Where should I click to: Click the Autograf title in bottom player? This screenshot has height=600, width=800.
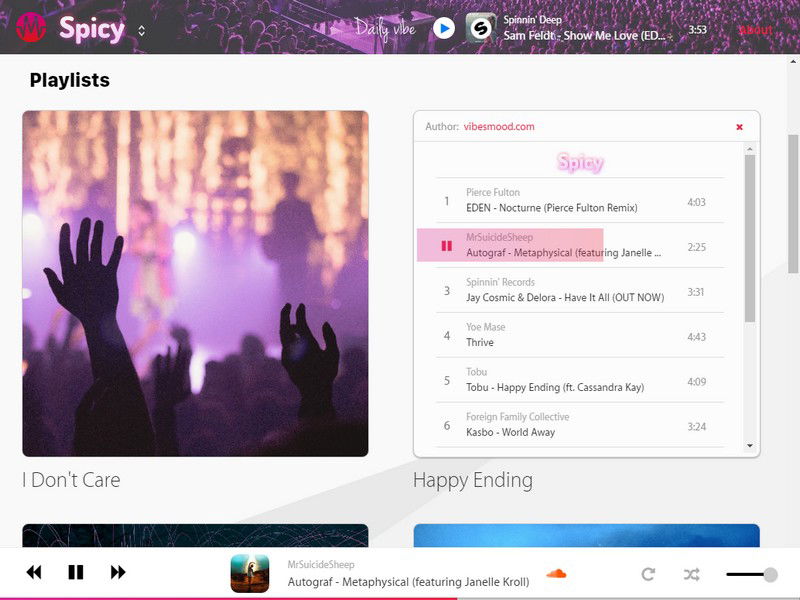pos(408,582)
